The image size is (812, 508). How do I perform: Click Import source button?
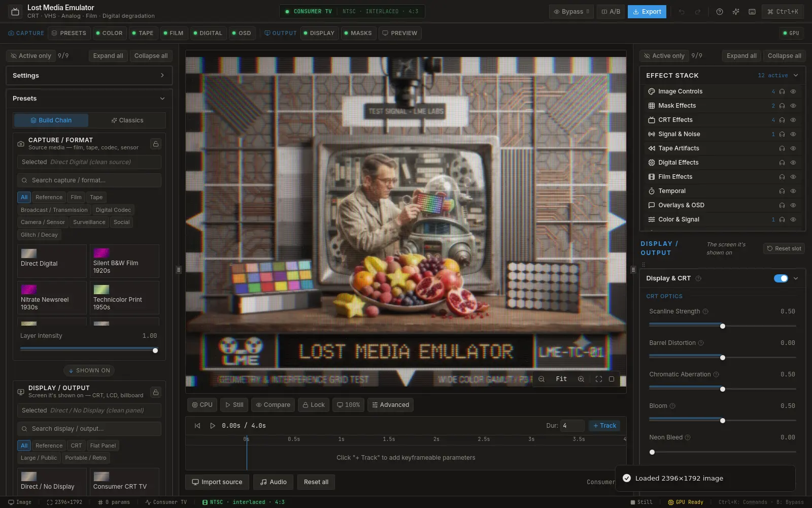217,482
